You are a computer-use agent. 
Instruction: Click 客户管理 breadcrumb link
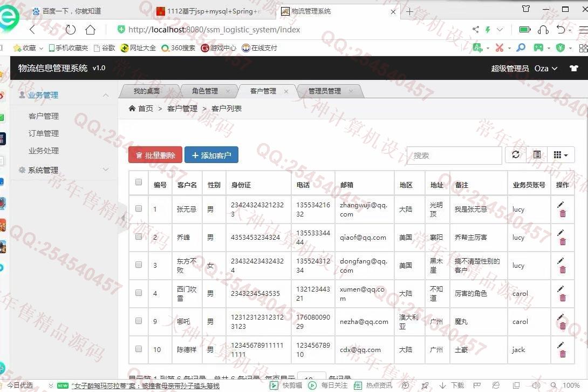(x=182, y=109)
